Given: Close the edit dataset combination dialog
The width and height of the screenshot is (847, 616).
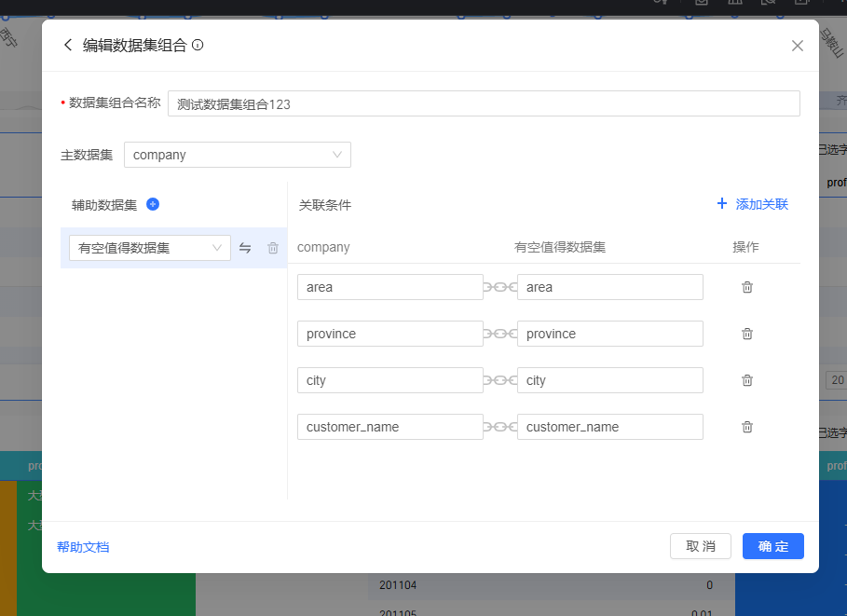Looking at the screenshot, I should click(797, 46).
